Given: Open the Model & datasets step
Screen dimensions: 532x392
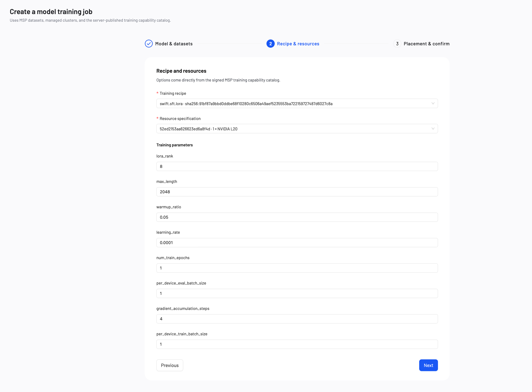Looking at the screenshot, I should pyautogui.click(x=174, y=44).
